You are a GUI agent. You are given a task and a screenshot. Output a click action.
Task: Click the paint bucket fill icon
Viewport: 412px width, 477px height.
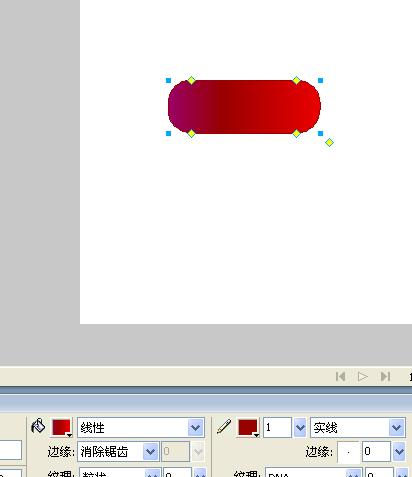(38, 426)
